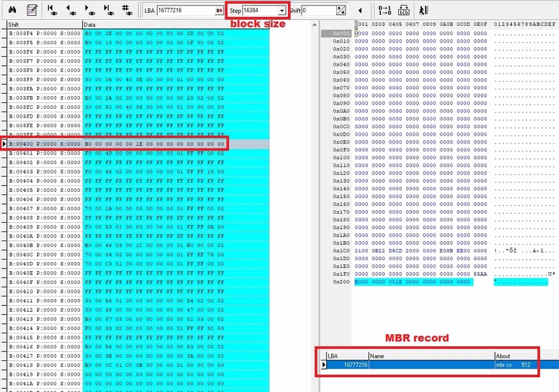559x392 pixels.
Task: Open the notepad edit icon
Action: [32, 9]
